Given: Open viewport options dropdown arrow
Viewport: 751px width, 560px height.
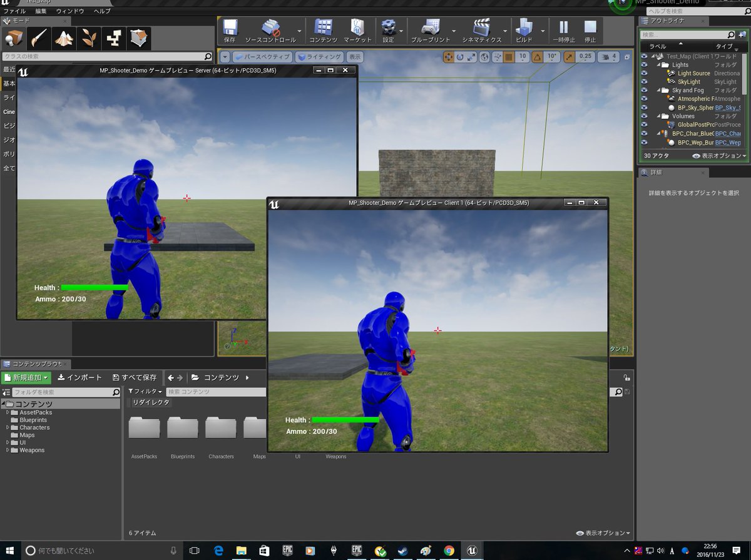Looking at the screenshot, I should coord(225,57).
